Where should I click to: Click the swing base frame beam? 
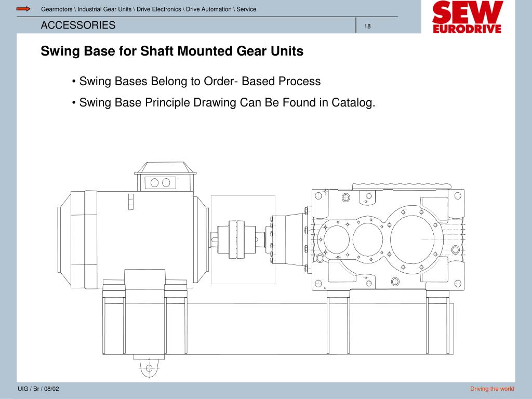click(x=278, y=329)
